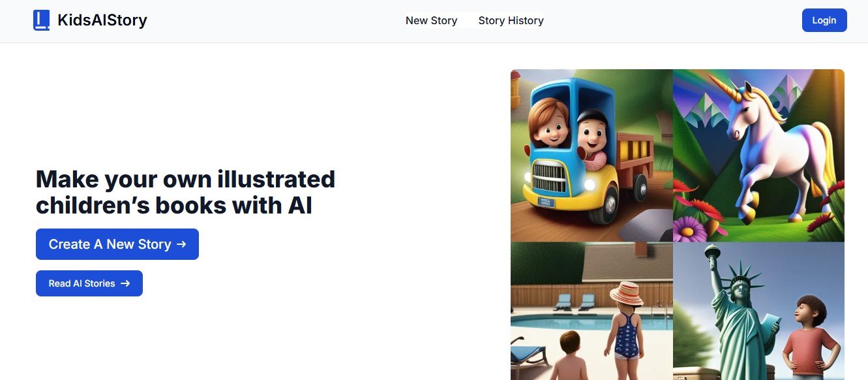The height and width of the screenshot is (380, 868).
Task: Select the swimming pool kids illustration
Action: point(591,311)
